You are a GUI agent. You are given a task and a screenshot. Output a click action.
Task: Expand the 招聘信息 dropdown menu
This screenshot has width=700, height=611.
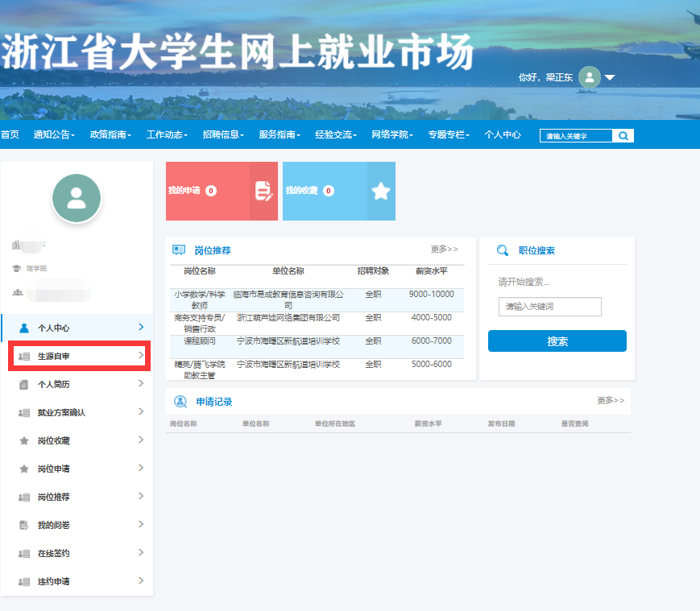(x=223, y=135)
